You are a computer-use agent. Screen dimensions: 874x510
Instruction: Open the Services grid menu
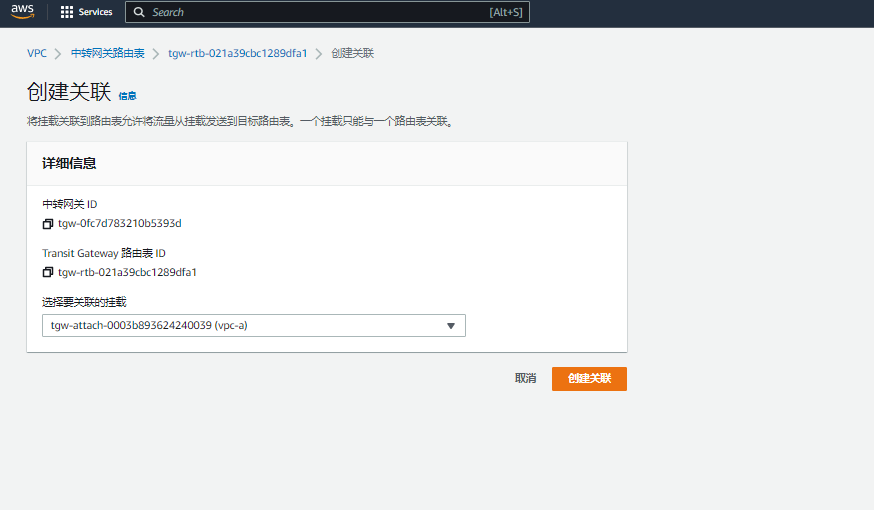[x=86, y=12]
